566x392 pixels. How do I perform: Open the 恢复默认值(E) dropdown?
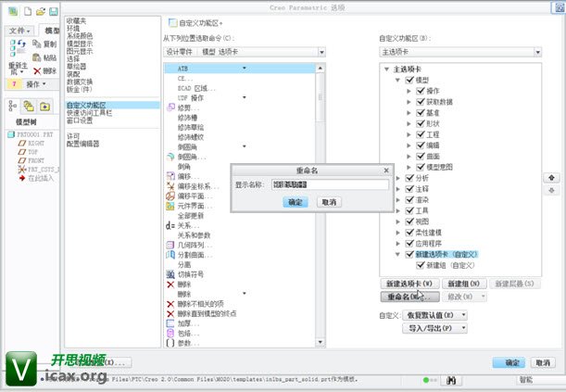[435, 315]
